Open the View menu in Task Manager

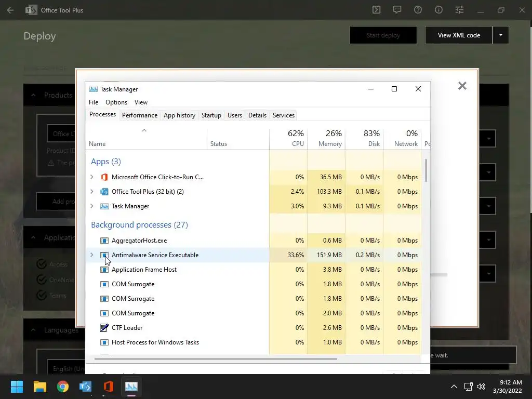[141, 102]
